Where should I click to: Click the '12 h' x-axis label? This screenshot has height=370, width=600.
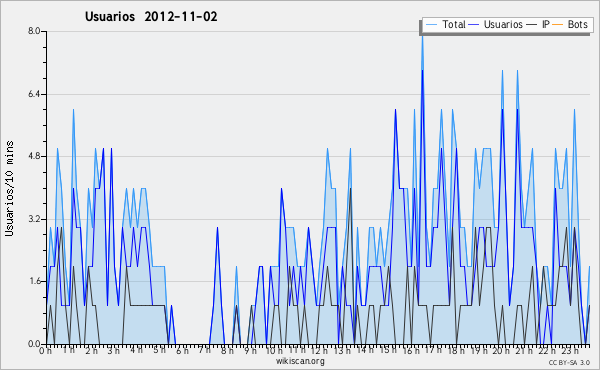pyautogui.click(x=319, y=350)
